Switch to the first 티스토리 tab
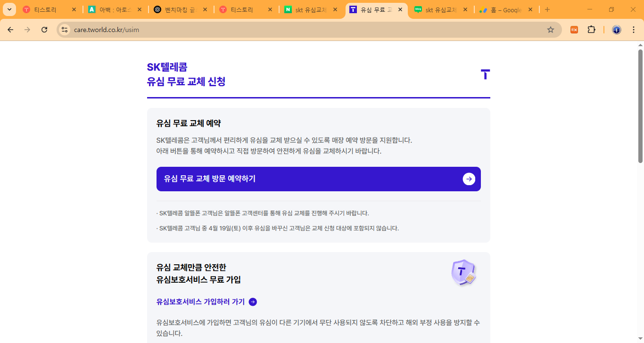 pyautogui.click(x=50, y=9)
